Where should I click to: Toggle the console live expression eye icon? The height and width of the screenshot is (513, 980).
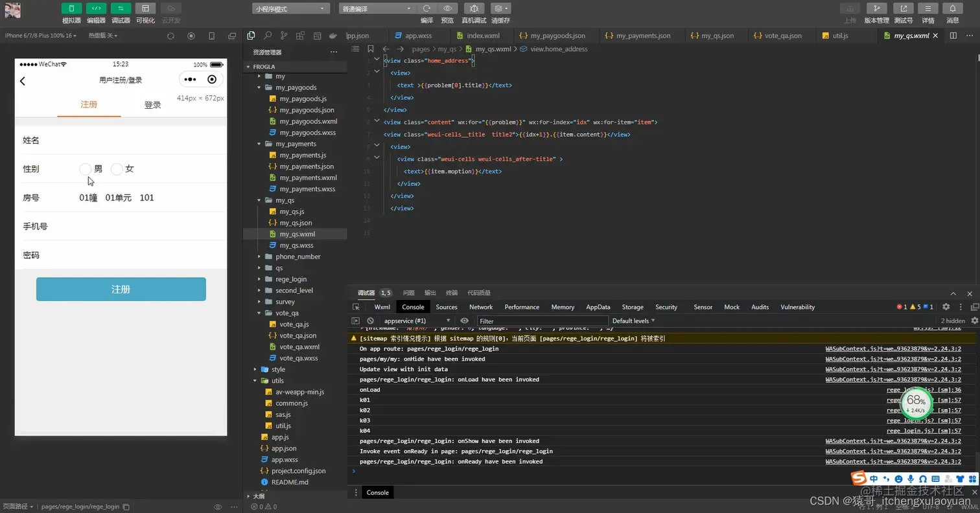tap(464, 321)
